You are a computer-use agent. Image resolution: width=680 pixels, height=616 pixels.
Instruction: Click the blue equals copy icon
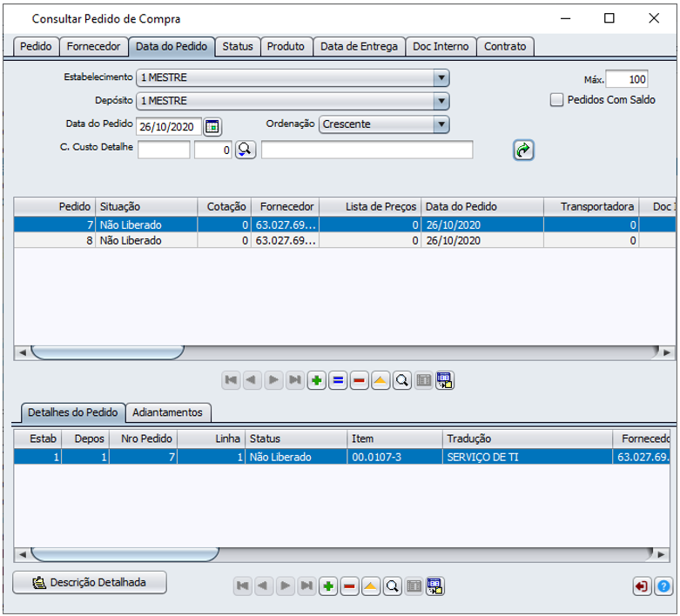338,380
